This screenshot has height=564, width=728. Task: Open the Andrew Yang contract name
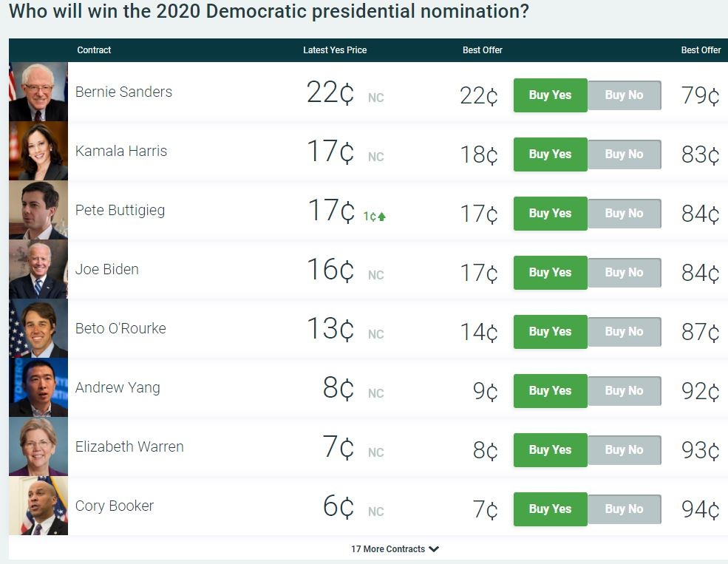(118, 387)
